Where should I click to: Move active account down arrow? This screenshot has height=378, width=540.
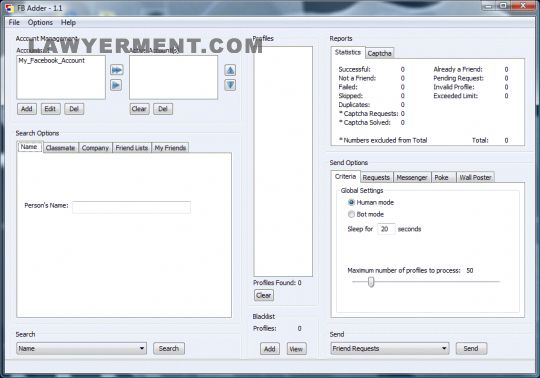[230, 85]
